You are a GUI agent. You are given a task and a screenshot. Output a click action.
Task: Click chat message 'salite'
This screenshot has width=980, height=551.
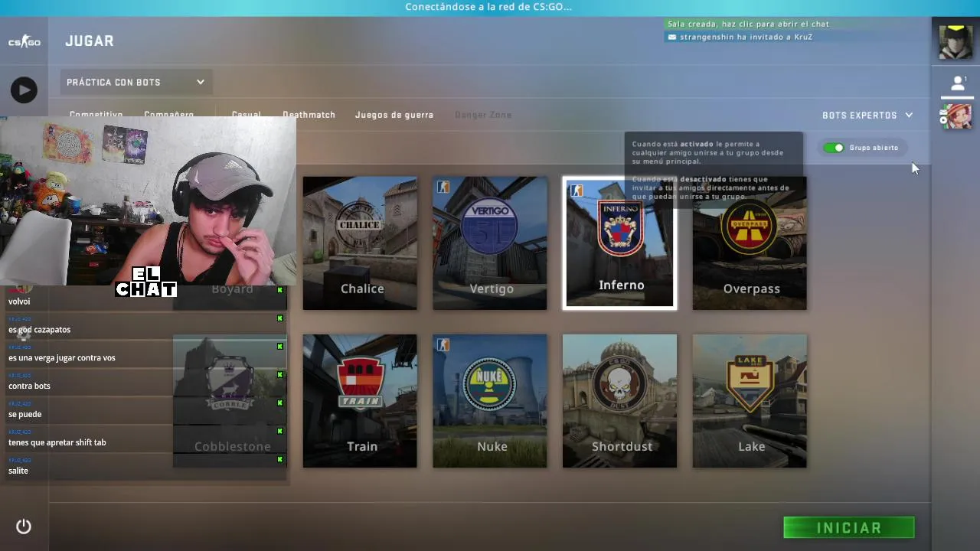(18, 471)
